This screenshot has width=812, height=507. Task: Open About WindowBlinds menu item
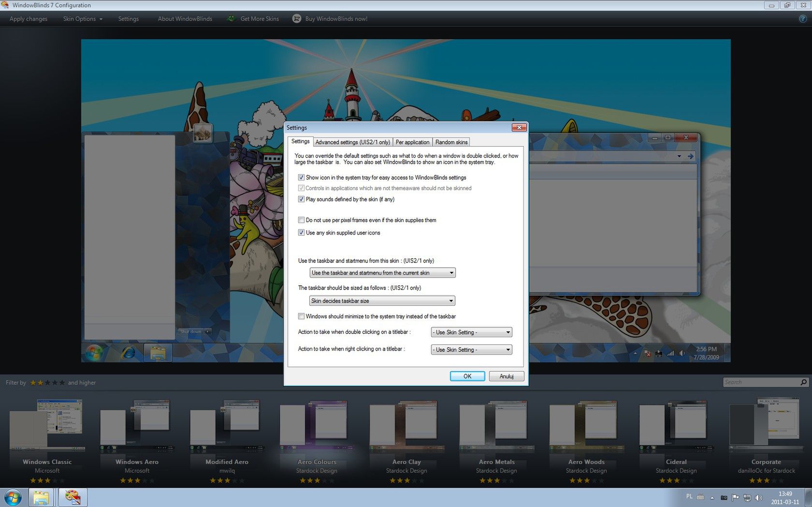point(185,19)
